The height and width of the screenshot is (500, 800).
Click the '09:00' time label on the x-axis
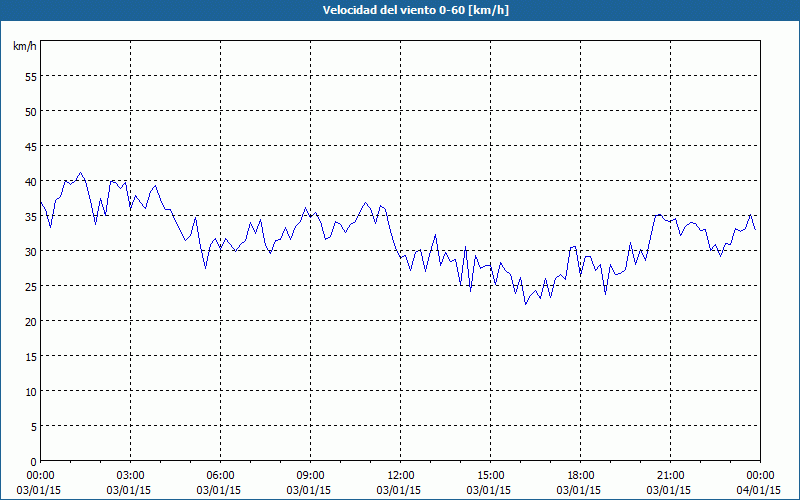[310, 476]
